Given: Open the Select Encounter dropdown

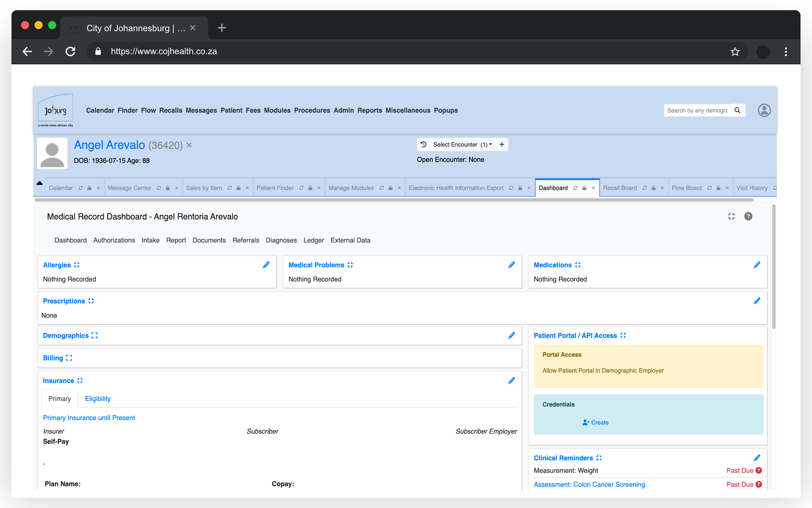Looking at the screenshot, I should pyautogui.click(x=462, y=145).
